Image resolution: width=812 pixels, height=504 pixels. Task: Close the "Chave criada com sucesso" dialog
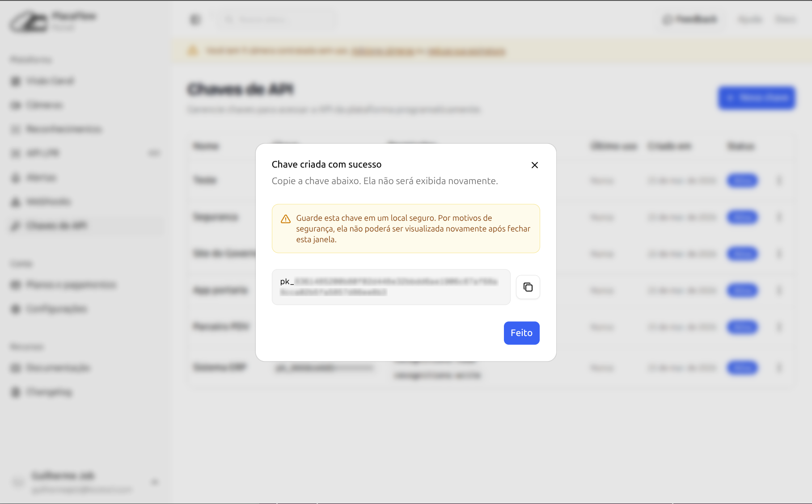coord(534,165)
